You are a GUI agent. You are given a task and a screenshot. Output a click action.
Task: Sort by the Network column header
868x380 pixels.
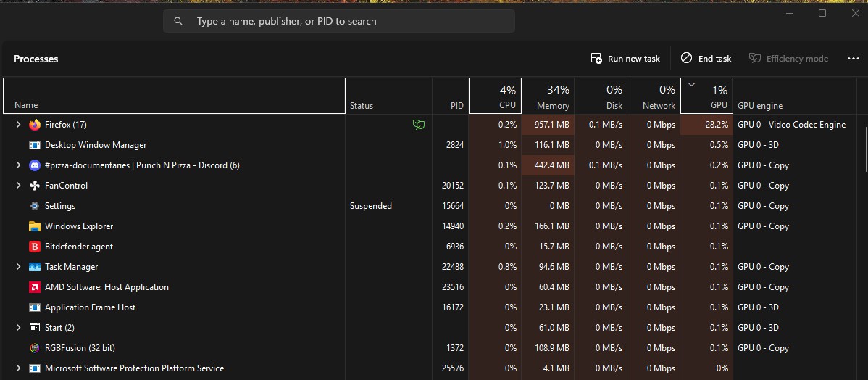(x=654, y=96)
